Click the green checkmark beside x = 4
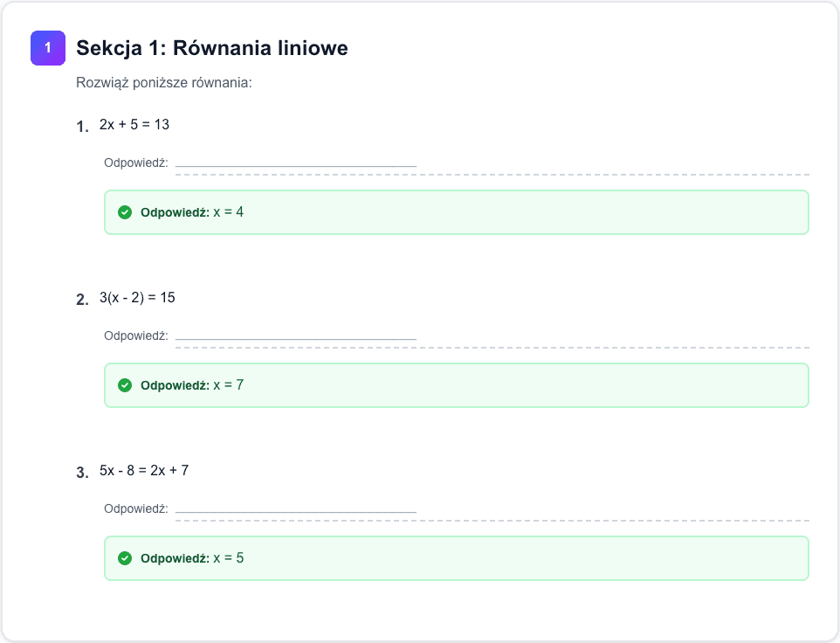Viewport: 840px width, 643px height. 125,212
